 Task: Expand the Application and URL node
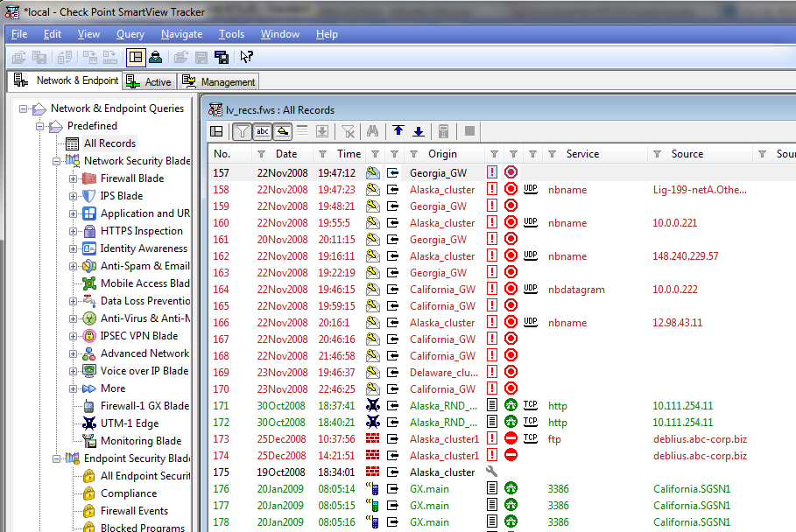pos(75,213)
